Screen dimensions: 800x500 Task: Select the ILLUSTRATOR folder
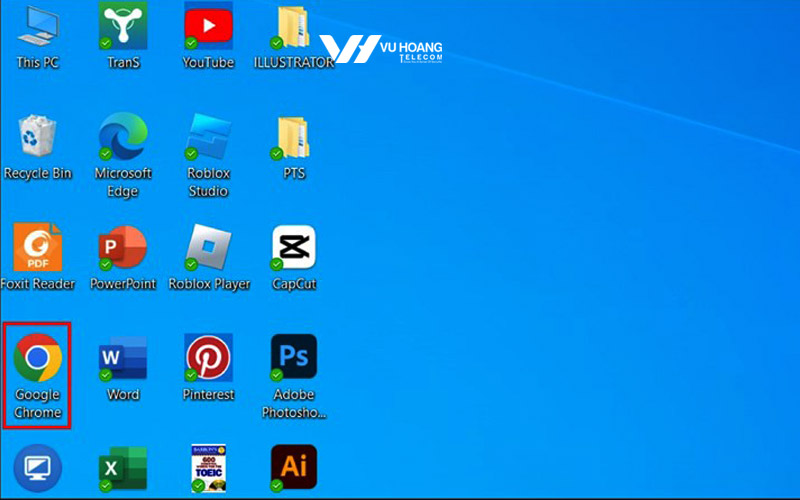coord(293,26)
